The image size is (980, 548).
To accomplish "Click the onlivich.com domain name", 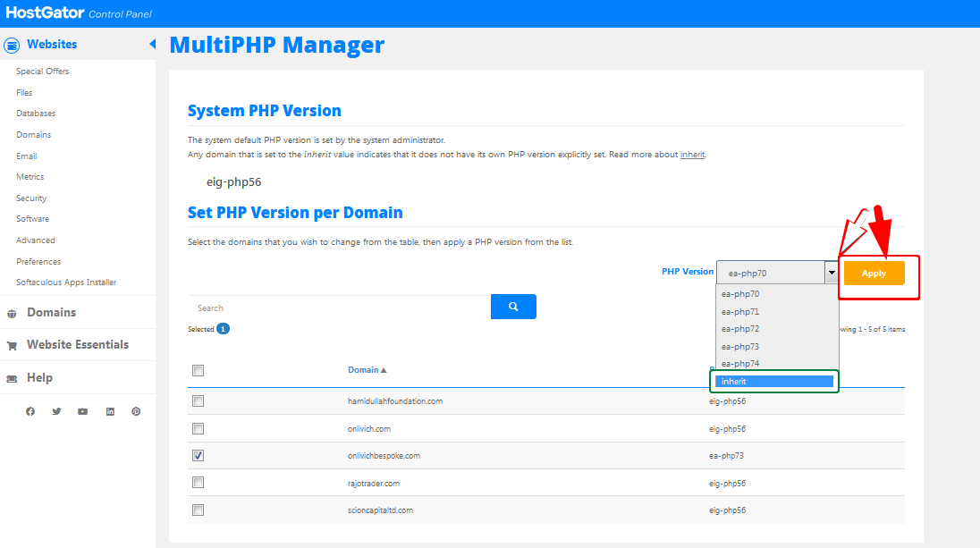I will coord(369,428).
